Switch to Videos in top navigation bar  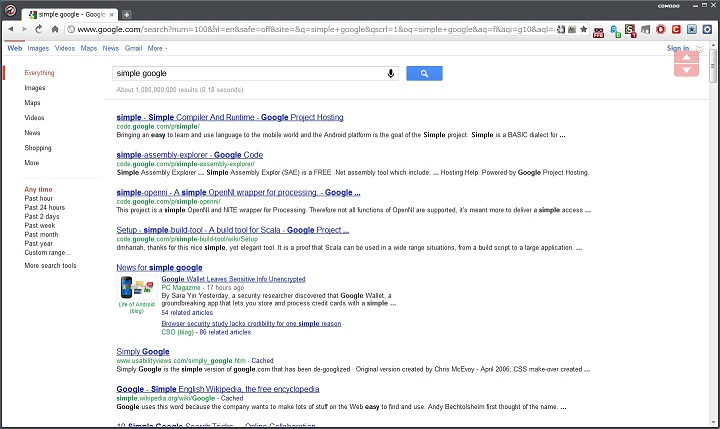(65, 48)
